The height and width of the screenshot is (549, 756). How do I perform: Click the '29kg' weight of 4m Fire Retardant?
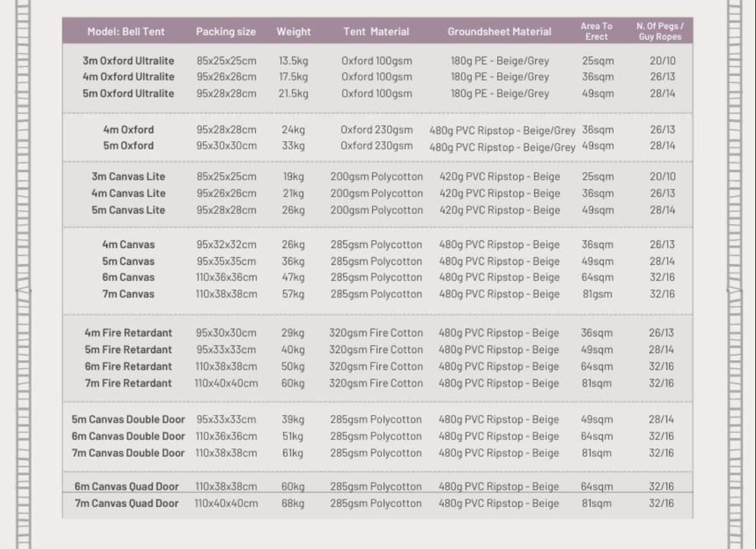pyautogui.click(x=293, y=333)
